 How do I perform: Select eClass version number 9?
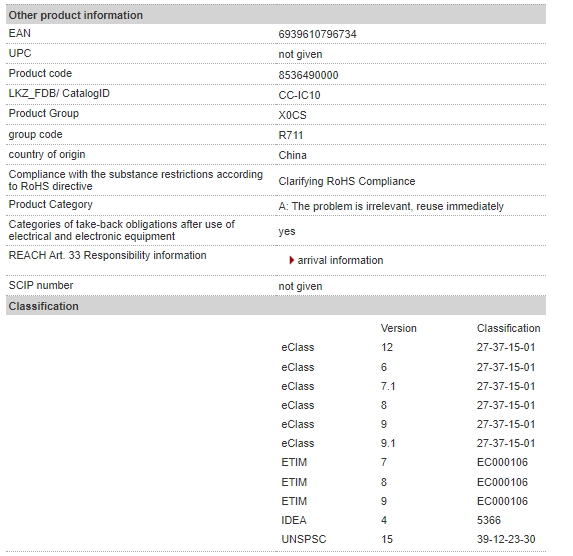coord(384,424)
